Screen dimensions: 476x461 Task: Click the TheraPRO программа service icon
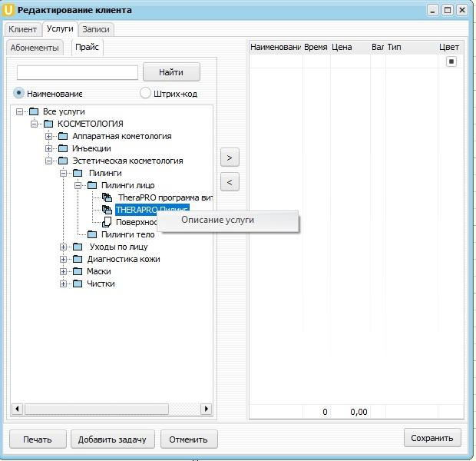107,197
